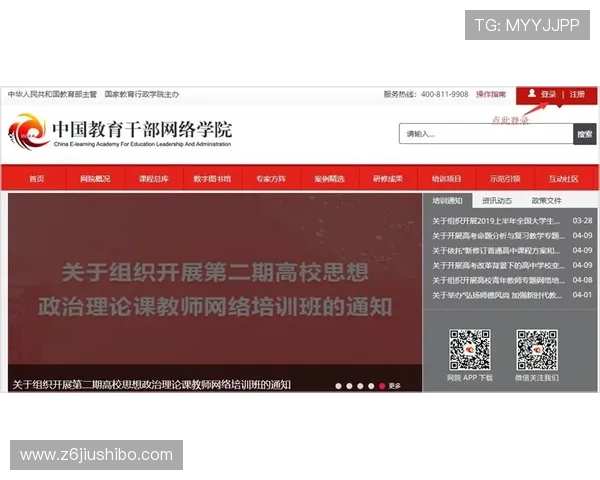Open 课程总库 navigation item

(153, 179)
